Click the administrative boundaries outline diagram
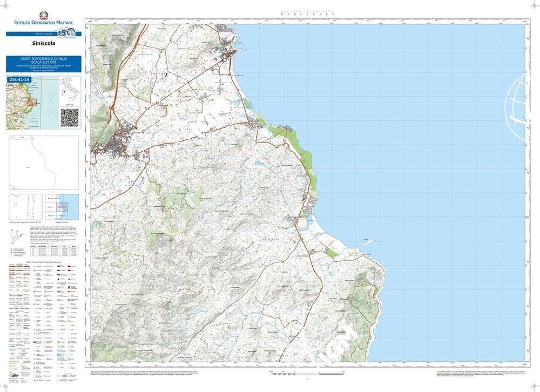 pyautogui.click(x=44, y=162)
